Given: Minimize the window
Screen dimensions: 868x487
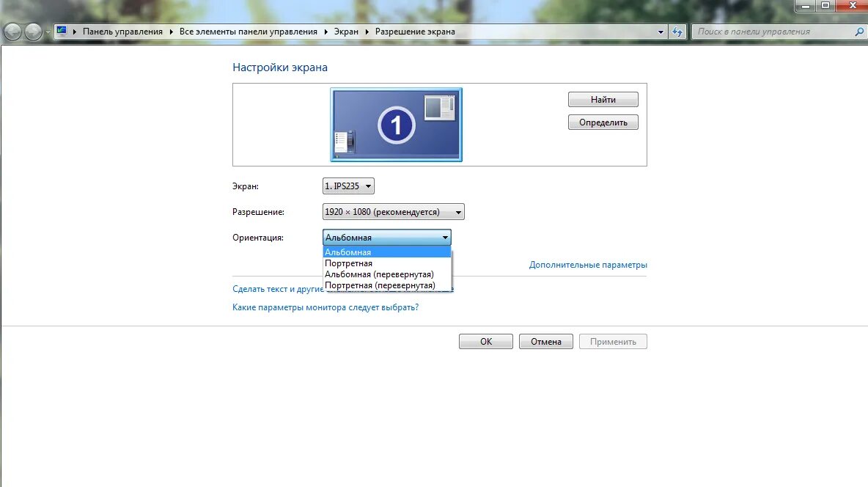Looking at the screenshot, I should tap(806, 6).
